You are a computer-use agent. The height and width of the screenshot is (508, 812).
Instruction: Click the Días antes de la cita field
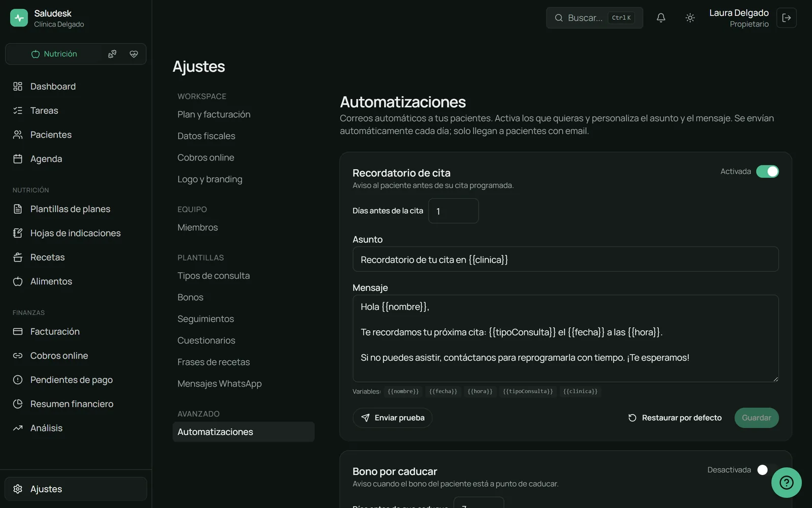click(453, 211)
